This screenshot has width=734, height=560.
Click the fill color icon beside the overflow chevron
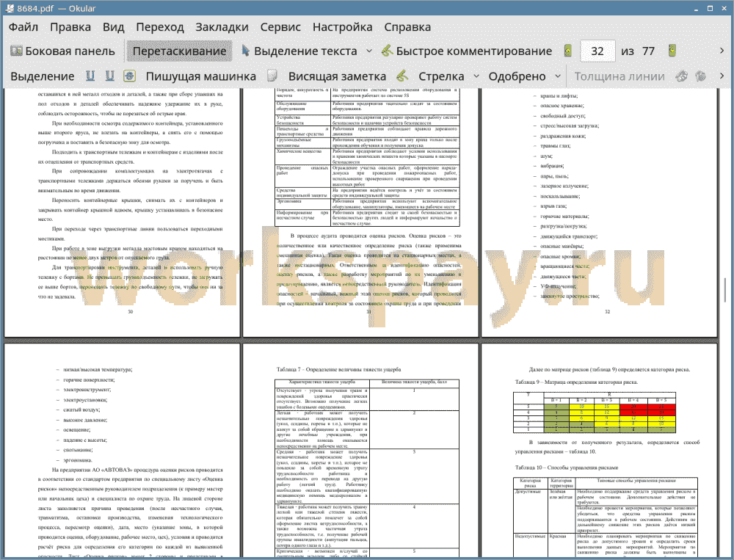(701, 76)
